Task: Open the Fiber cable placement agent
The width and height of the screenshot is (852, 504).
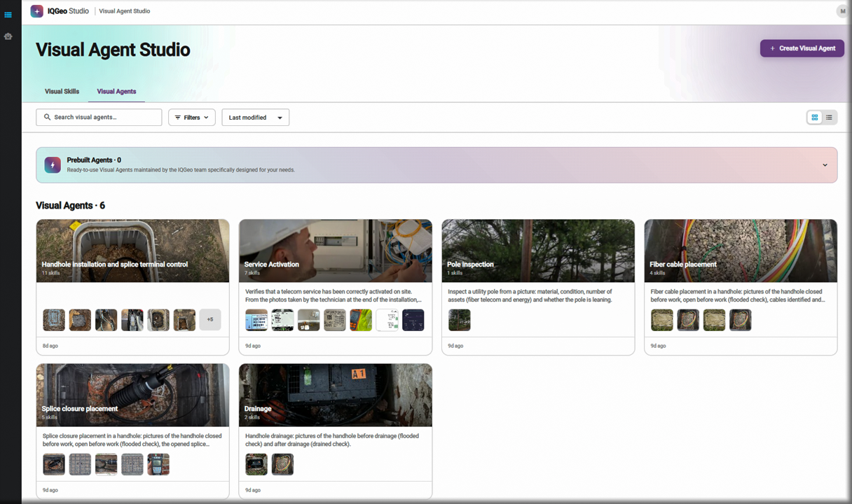Action: pos(741,287)
